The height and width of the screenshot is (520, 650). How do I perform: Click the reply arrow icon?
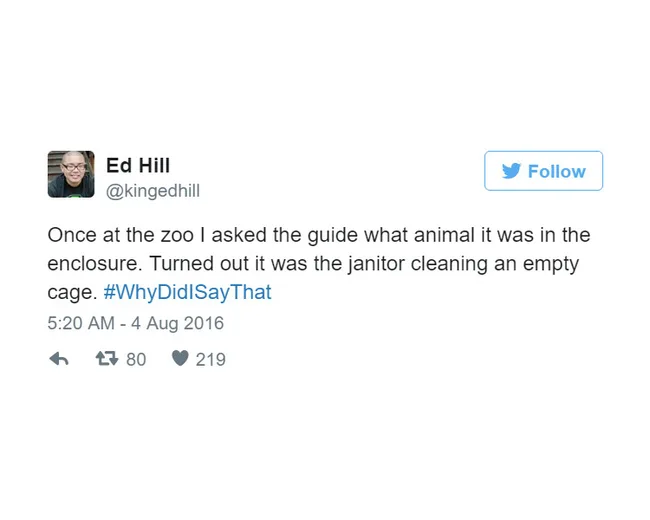[x=59, y=358]
